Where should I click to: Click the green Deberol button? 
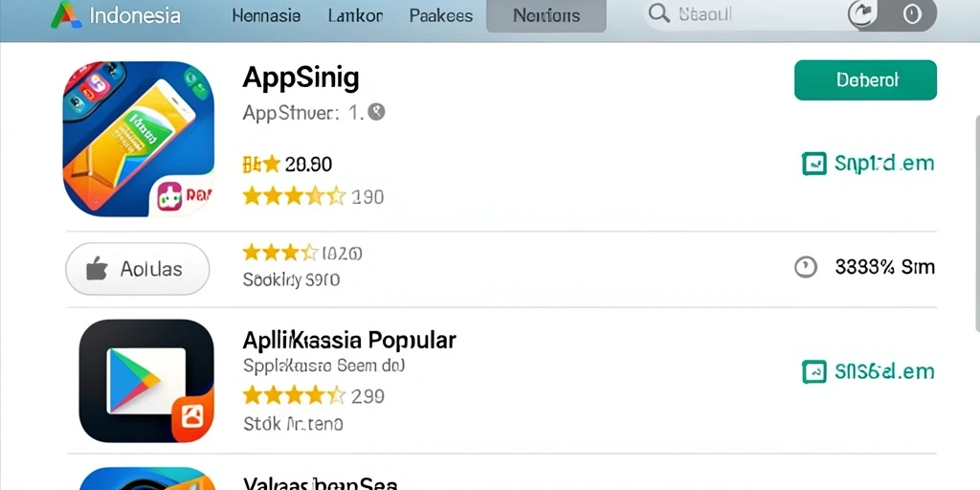865,80
